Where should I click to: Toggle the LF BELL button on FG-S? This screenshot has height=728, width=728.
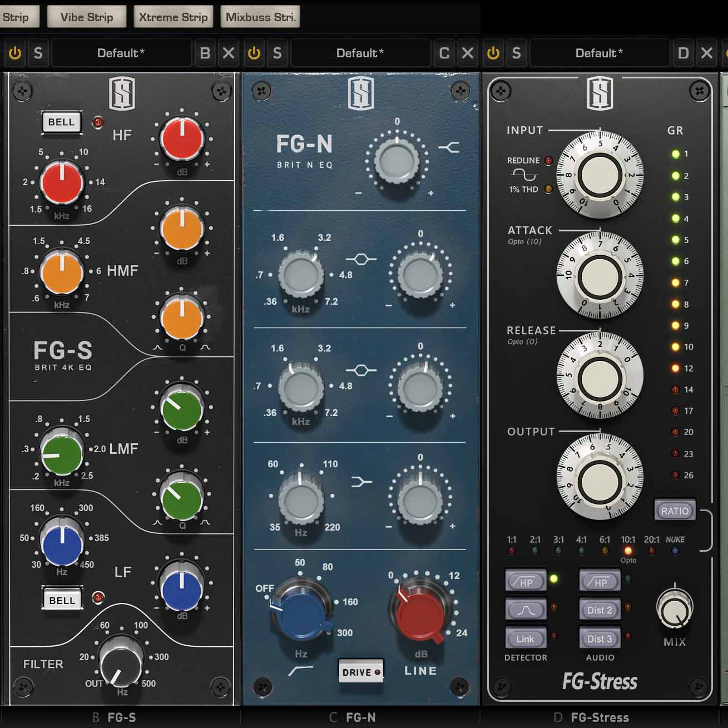[62, 600]
